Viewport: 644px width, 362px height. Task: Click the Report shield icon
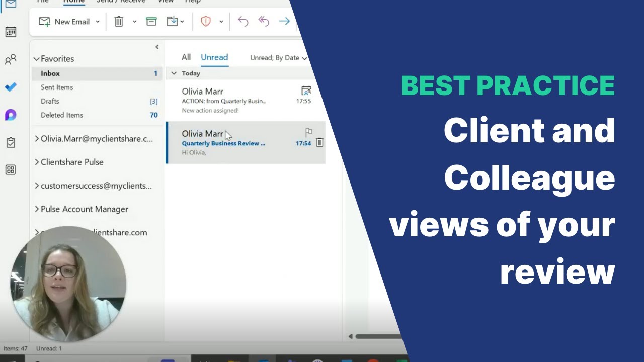click(206, 22)
